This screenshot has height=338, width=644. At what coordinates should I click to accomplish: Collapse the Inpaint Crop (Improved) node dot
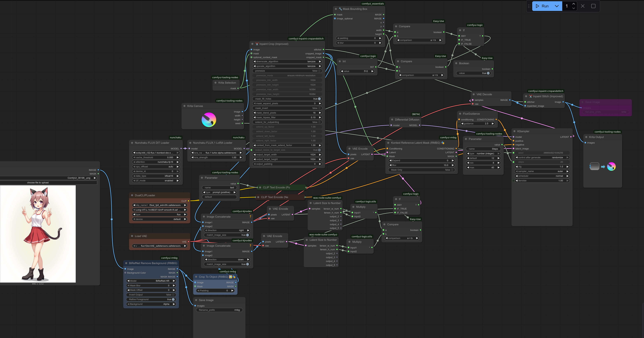[x=252, y=44]
